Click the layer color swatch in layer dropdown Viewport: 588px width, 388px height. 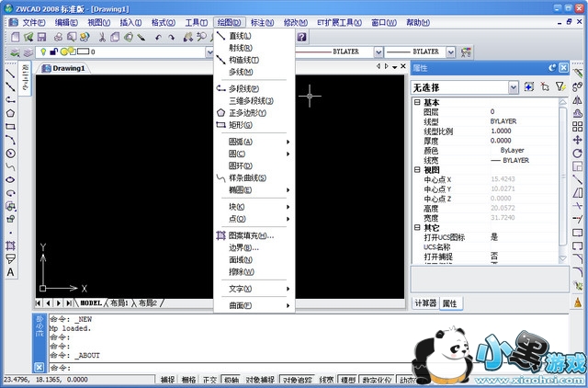pos(83,51)
